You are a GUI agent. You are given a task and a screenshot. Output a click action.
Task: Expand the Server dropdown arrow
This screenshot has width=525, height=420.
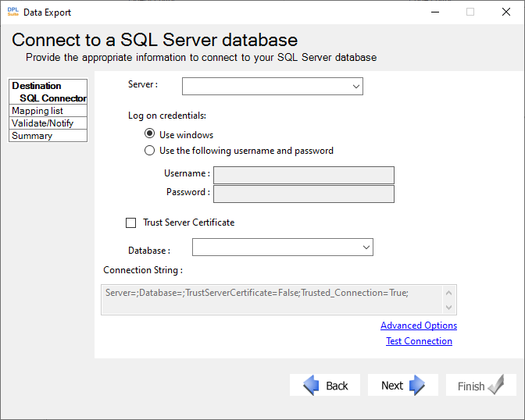pyautogui.click(x=356, y=87)
